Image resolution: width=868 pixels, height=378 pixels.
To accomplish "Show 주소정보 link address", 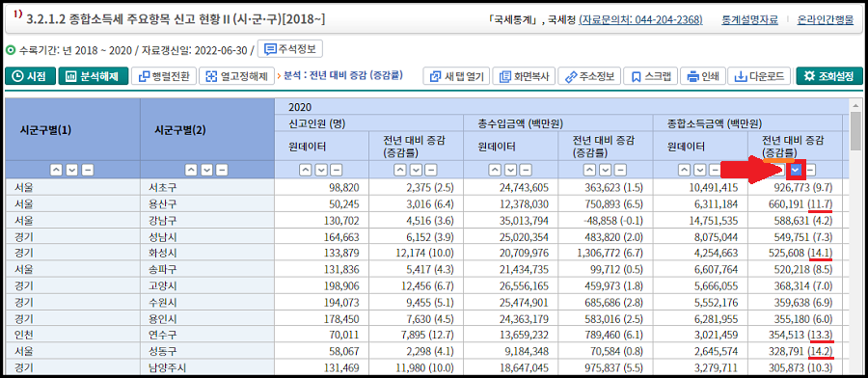I will (x=589, y=76).
